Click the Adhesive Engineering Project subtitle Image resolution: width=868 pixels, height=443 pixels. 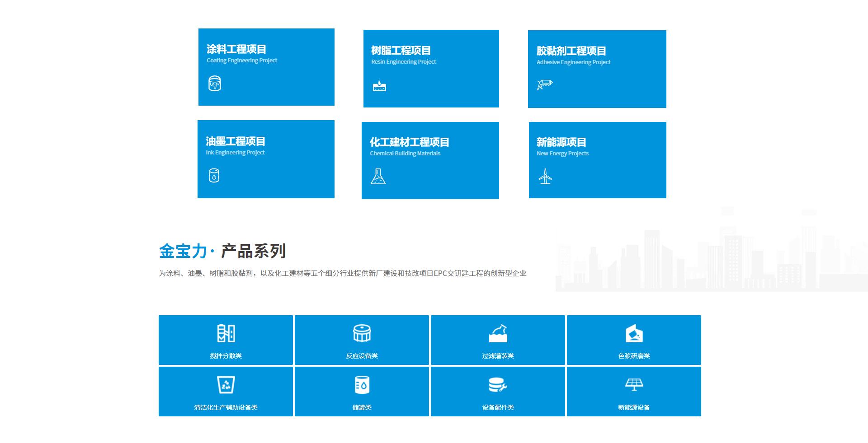click(574, 62)
